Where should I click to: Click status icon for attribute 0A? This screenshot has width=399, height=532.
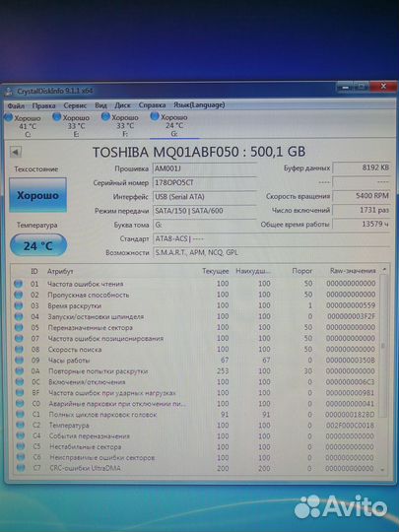[20, 371]
